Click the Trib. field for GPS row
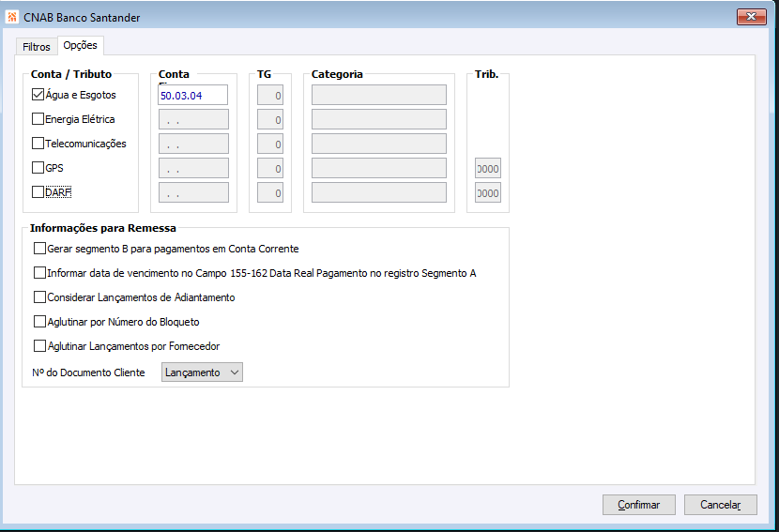The width and height of the screenshot is (779, 532). pos(488,168)
